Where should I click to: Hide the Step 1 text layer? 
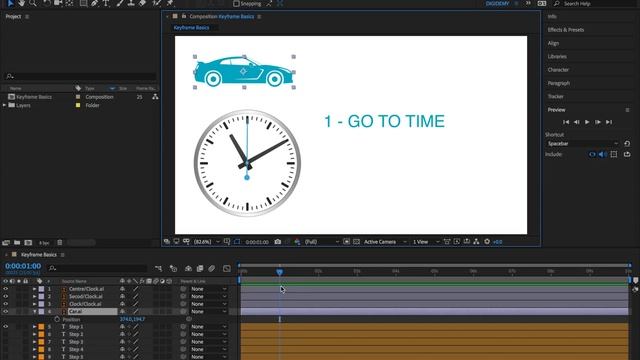point(6,327)
